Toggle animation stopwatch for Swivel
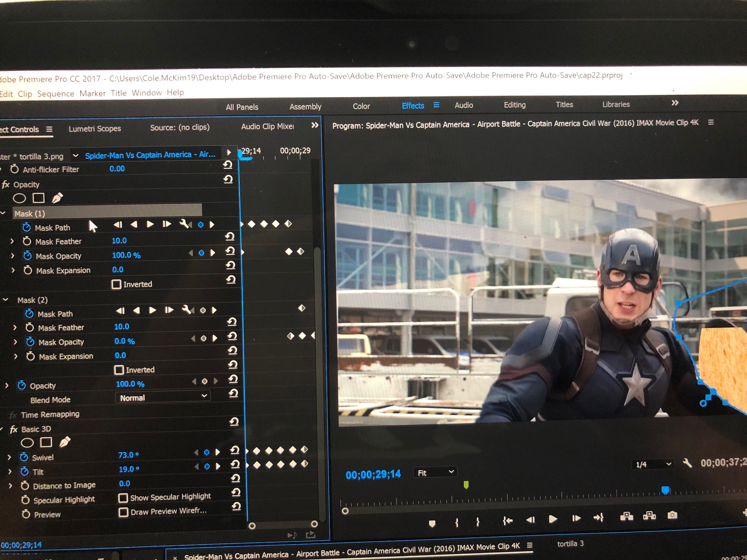The height and width of the screenshot is (560, 747). click(x=24, y=457)
